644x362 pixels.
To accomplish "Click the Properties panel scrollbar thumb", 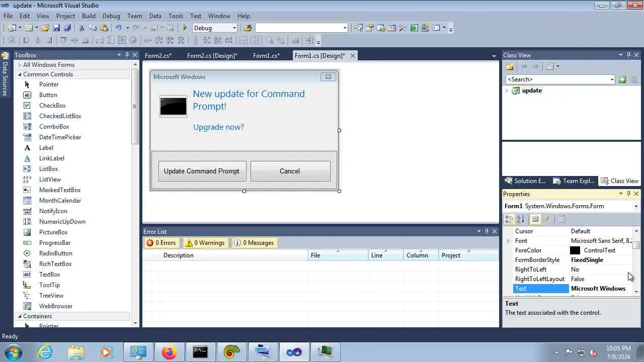I will (x=637, y=245).
